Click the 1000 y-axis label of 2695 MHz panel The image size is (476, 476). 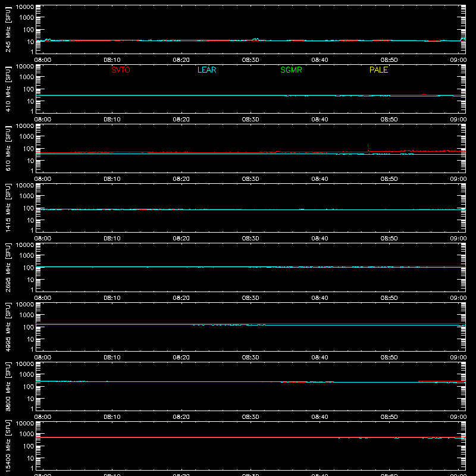[x=27, y=256]
